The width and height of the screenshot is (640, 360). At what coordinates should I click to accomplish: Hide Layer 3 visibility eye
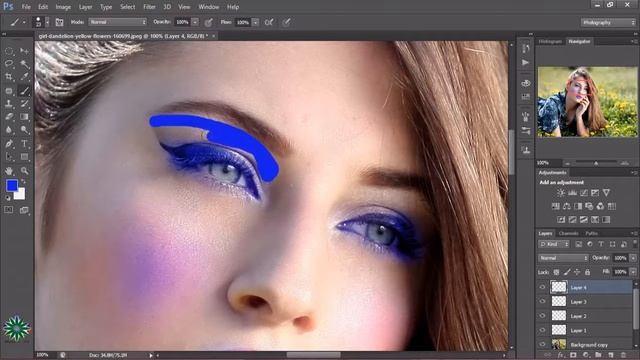pos(542,302)
